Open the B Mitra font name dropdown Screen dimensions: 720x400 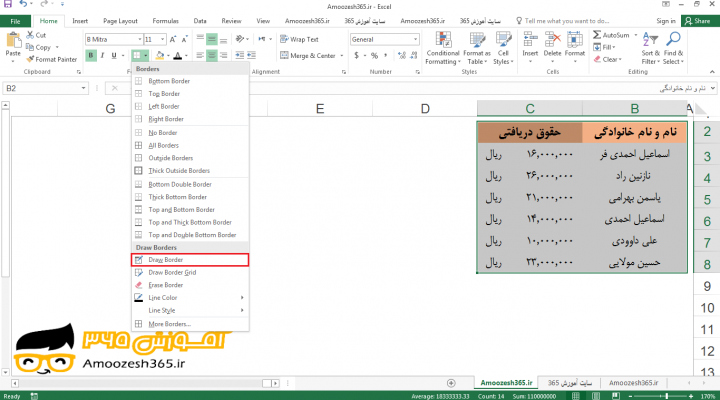[x=140, y=39]
